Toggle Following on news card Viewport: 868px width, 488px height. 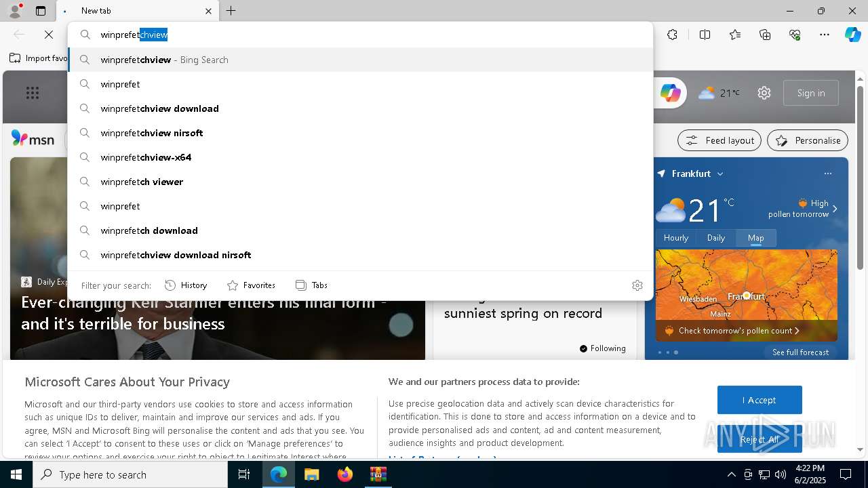coord(602,348)
